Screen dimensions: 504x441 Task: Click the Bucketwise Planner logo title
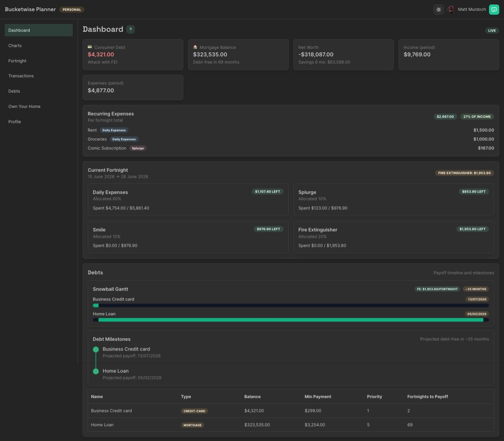[x=30, y=10]
